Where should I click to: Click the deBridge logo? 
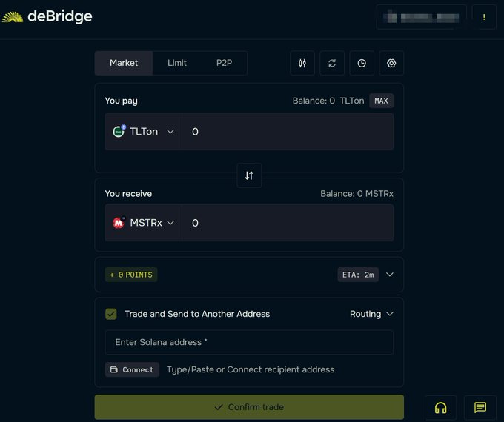click(x=47, y=17)
